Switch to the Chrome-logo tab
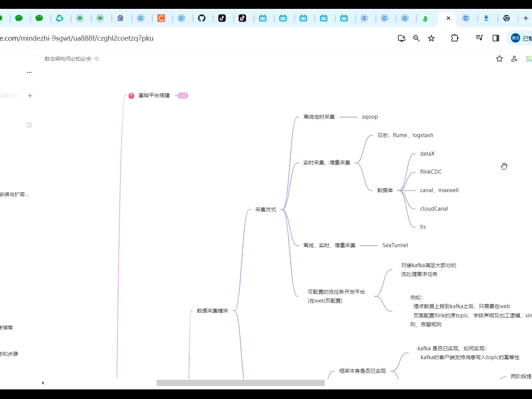The image size is (532, 399). coord(507,18)
